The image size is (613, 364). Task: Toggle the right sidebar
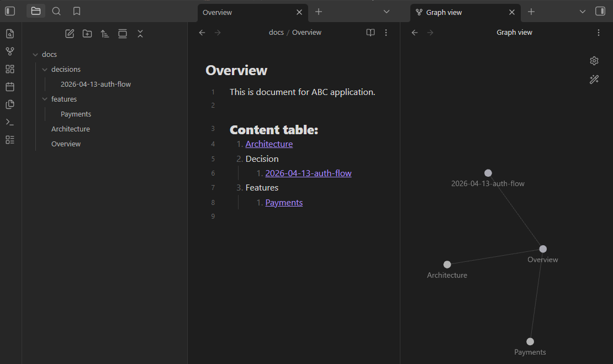tap(600, 12)
